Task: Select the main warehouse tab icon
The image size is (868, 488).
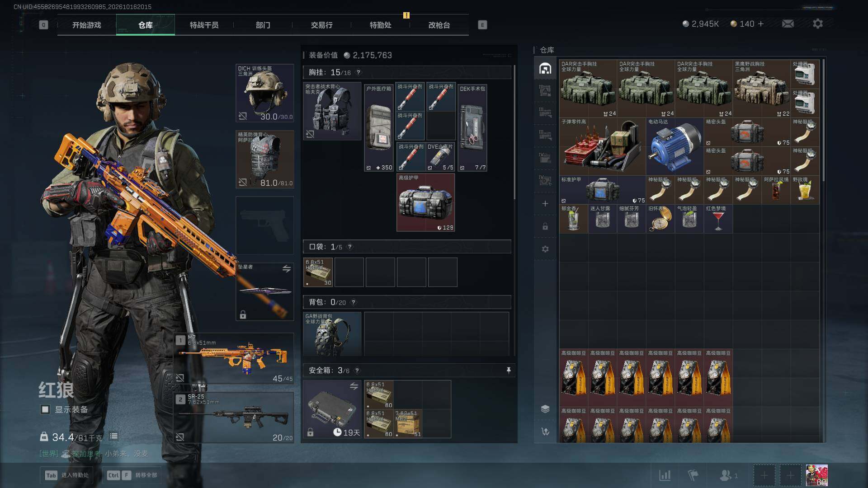Action: pos(545,69)
